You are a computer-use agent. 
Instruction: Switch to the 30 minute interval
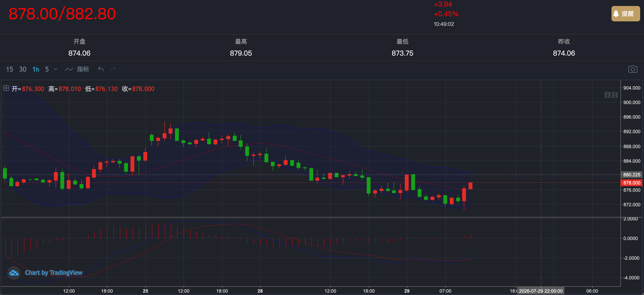coord(23,69)
